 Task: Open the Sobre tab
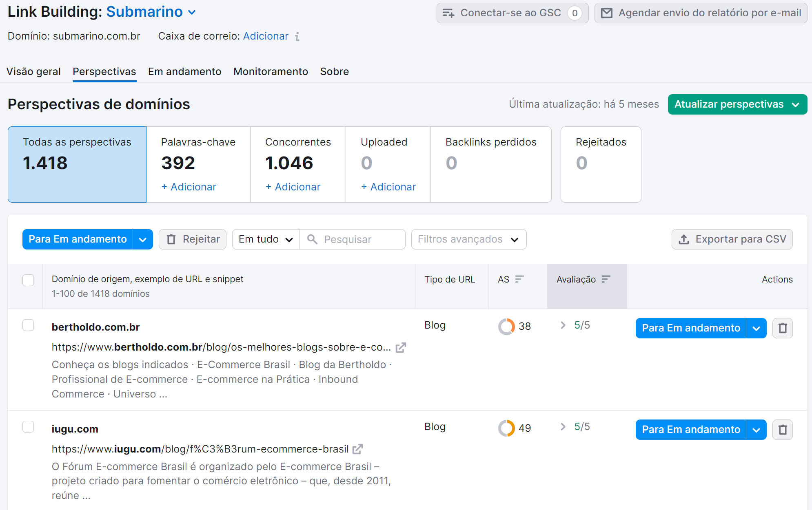(x=335, y=72)
